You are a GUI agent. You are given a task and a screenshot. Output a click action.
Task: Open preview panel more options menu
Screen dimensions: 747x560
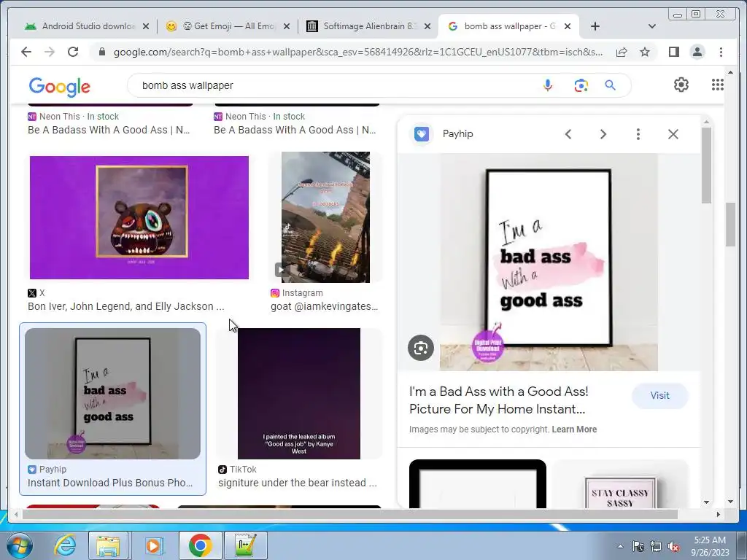pos(638,134)
